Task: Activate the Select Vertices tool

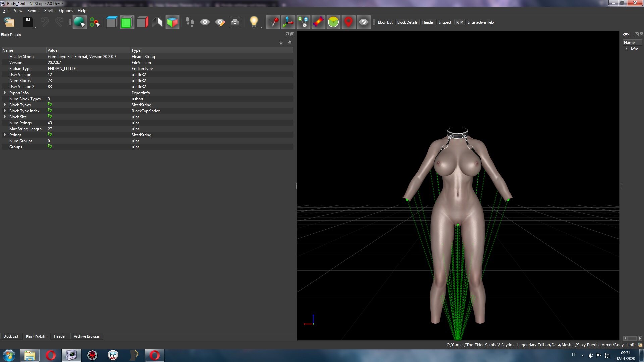Action: click(95, 22)
